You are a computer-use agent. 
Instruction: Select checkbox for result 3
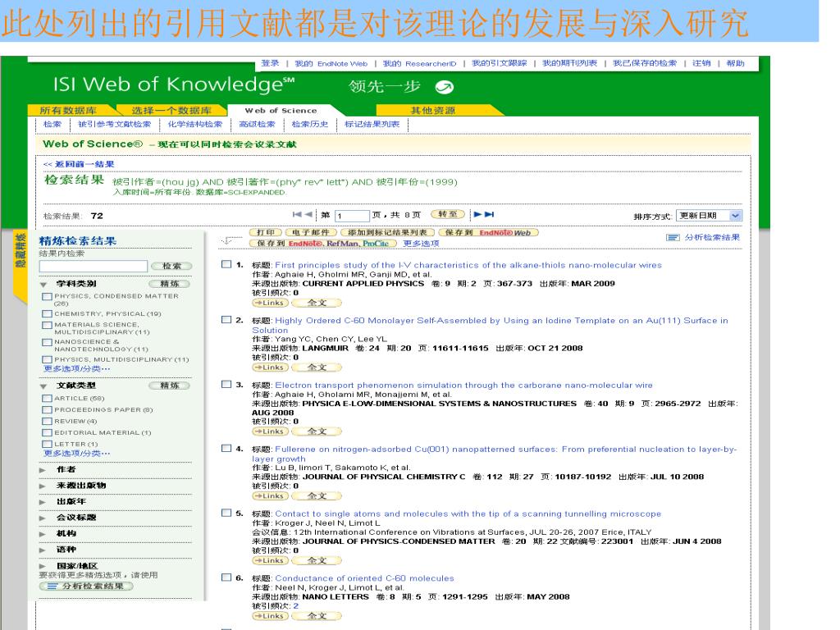point(226,384)
